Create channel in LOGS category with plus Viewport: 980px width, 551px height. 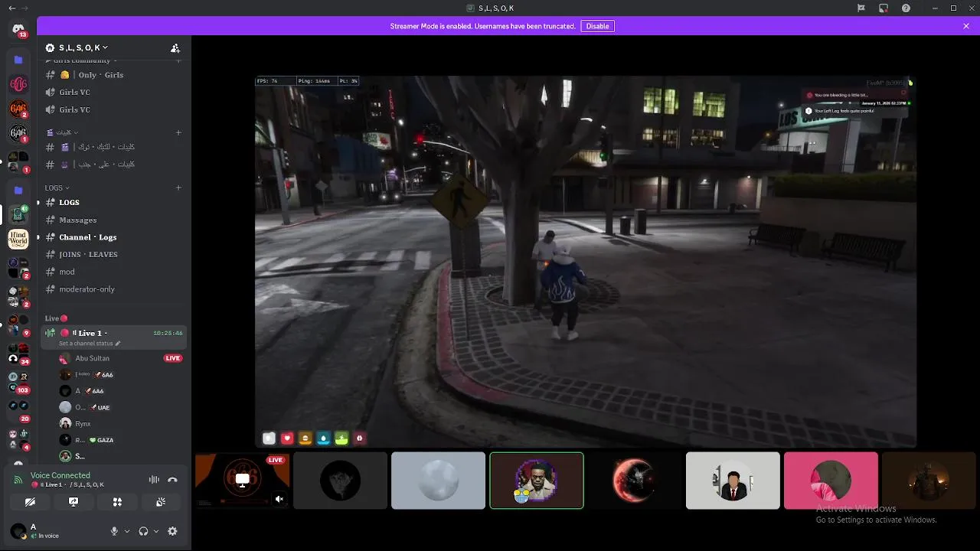point(178,187)
